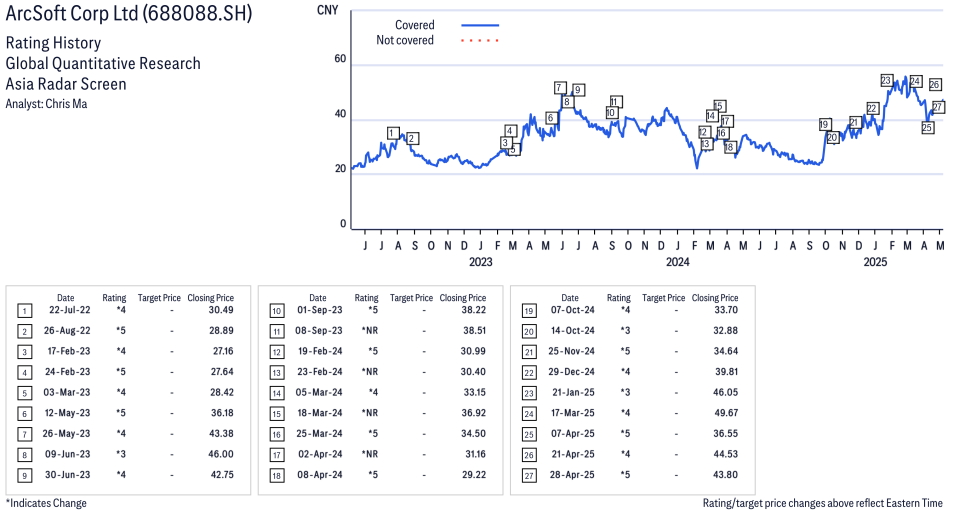This screenshot has height=510, width=954.
Task: Click rating *3 in the 09-Jun-23 row
Action: tap(121, 455)
